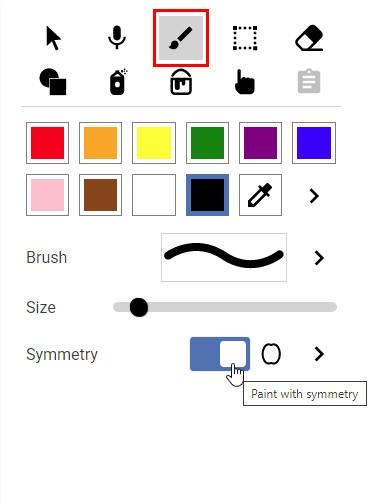Click the brush stroke preview box
The height and width of the screenshot is (504, 370).
pos(224,257)
